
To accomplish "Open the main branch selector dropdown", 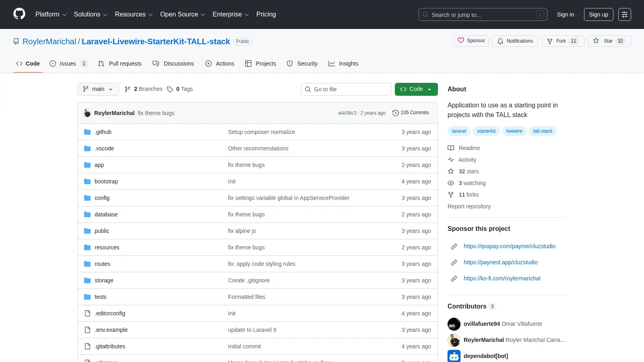I will pos(98,89).
